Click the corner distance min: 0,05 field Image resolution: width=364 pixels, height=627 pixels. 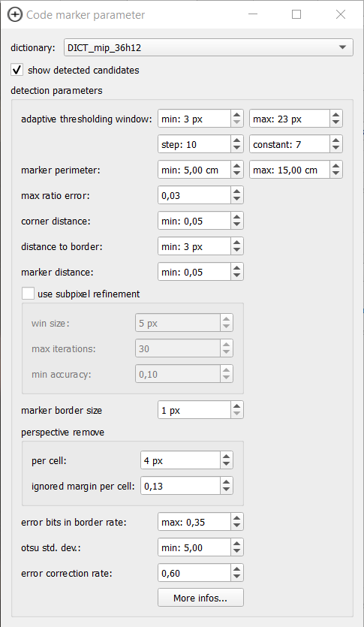click(194, 221)
